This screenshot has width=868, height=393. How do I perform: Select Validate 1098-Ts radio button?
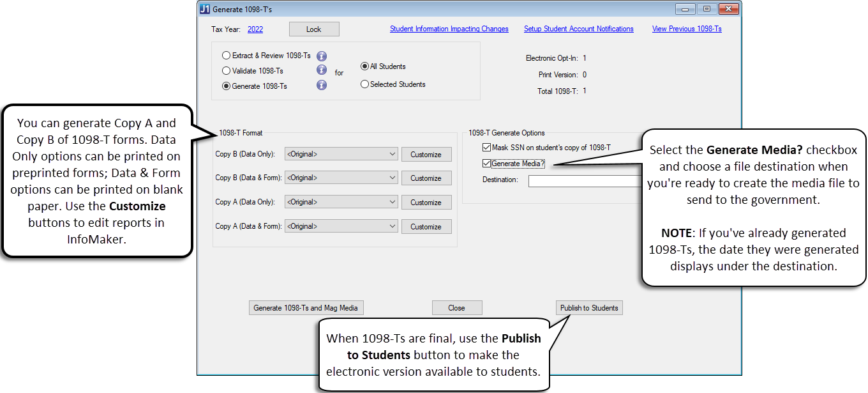point(226,71)
